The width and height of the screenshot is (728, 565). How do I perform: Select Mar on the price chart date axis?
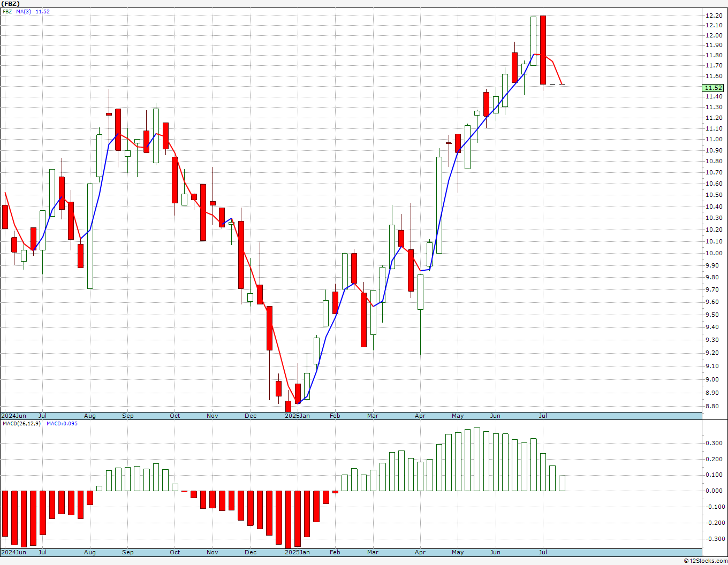click(x=373, y=416)
